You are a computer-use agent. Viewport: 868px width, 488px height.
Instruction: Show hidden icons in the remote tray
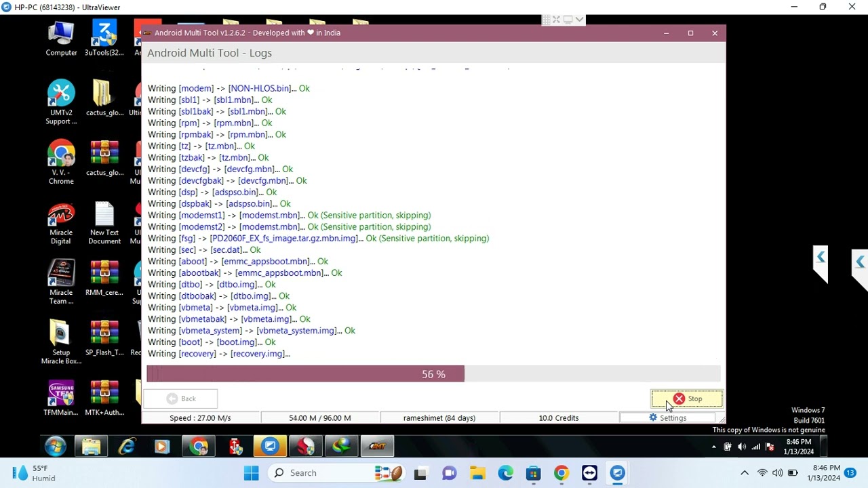[713, 447]
